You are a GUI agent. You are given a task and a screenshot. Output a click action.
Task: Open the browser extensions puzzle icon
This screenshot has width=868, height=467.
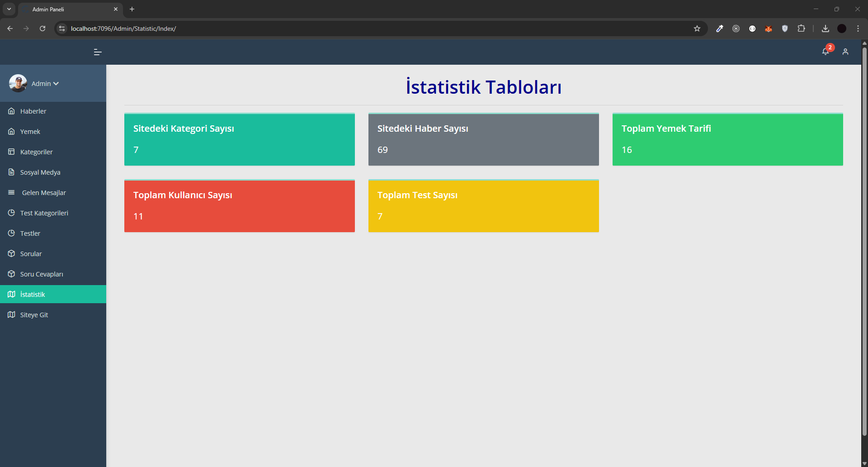pyautogui.click(x=801, y=29)
